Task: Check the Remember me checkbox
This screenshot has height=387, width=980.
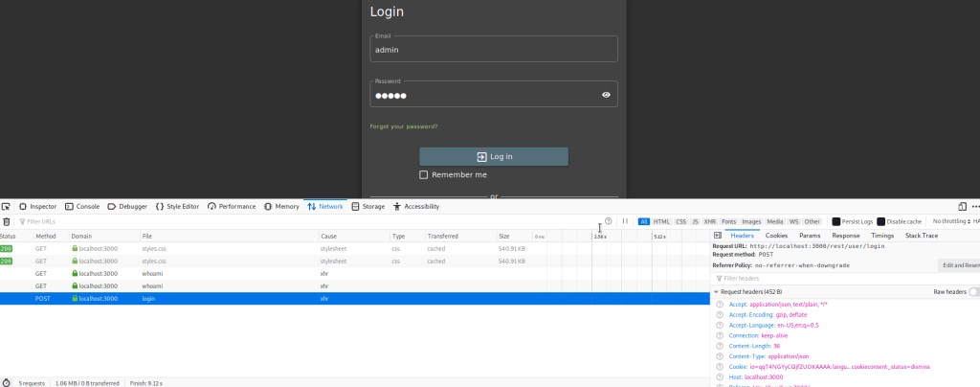Action: coord(424,175)
